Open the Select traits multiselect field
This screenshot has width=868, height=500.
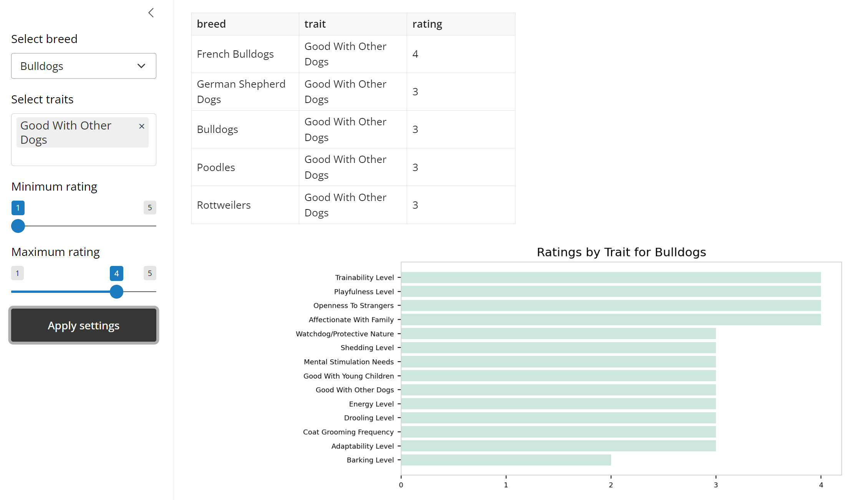pyautogui.click(x=83, y=156)
